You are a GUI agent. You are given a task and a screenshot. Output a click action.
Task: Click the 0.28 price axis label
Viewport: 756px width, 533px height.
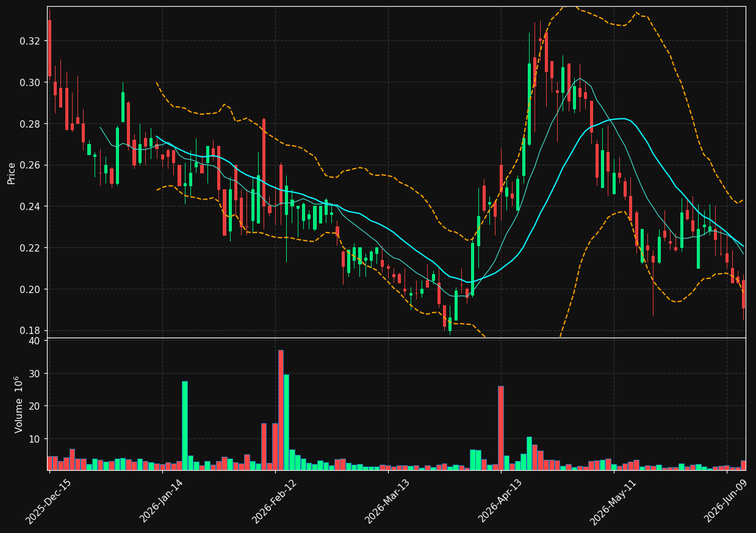[x=31, y=124]
